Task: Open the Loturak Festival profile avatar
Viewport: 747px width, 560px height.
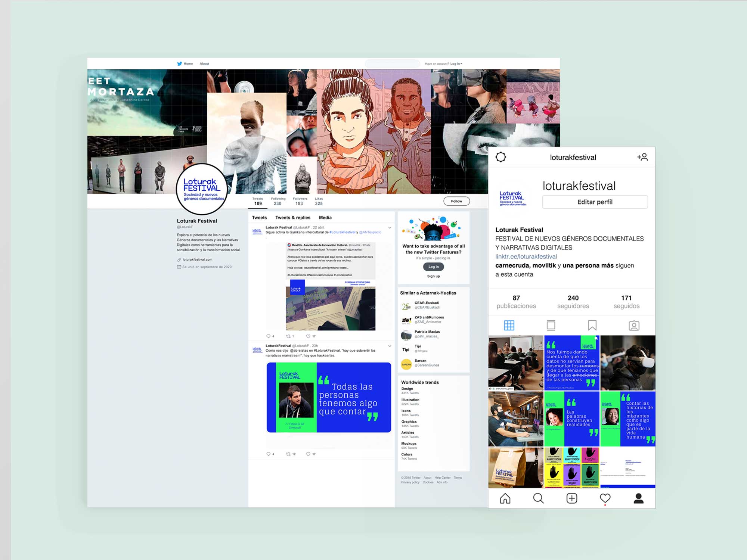Action: click(x=202, y=189)
